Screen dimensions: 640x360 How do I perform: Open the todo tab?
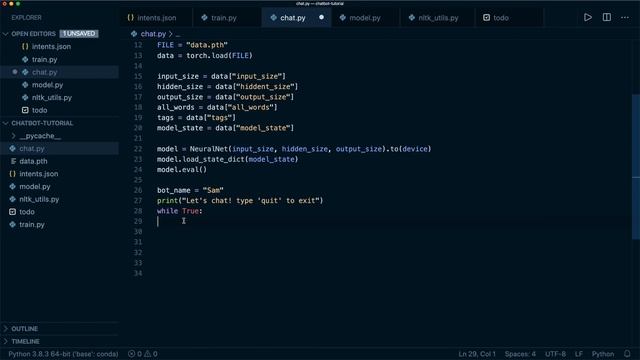point(500,18)
